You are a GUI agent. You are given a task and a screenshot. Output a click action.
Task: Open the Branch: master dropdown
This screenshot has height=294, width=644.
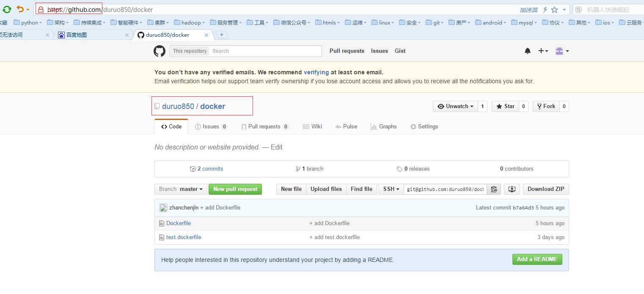coord(181,189)
